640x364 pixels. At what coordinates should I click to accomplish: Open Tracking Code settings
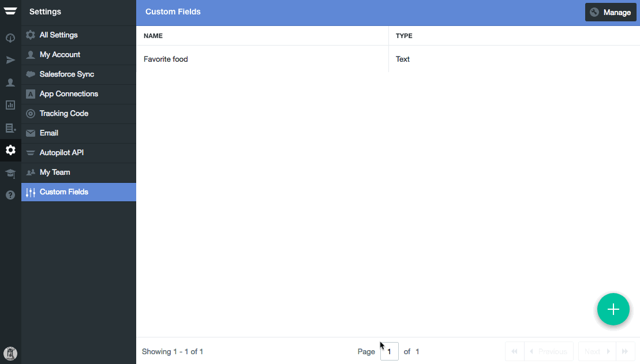[65, 114]
